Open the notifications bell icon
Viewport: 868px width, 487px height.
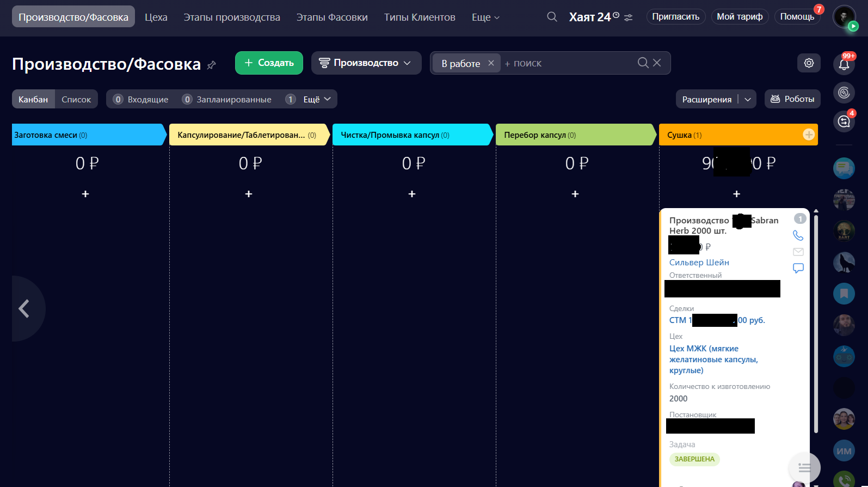click(x=844, y=64)
